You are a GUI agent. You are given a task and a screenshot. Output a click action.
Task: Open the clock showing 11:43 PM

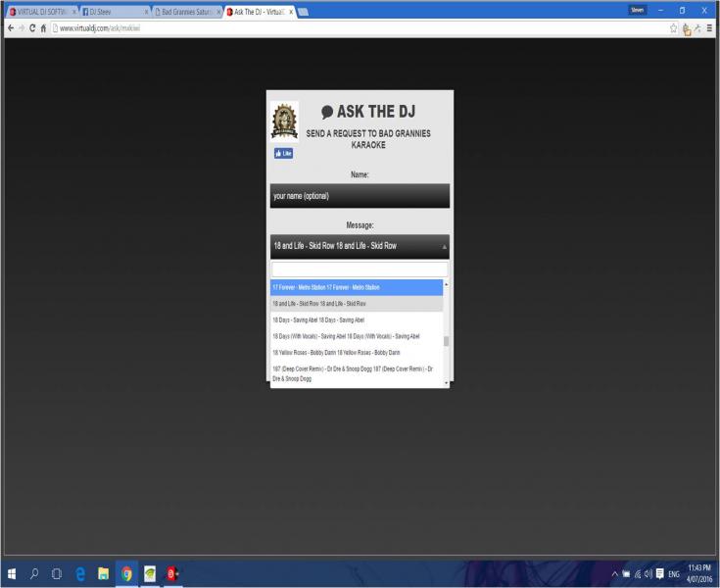click(699, 573)
